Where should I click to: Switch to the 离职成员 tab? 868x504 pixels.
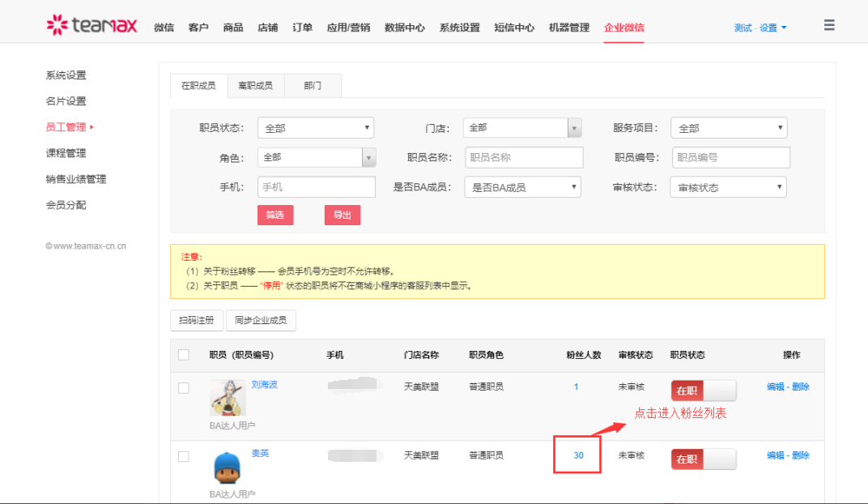255,85
